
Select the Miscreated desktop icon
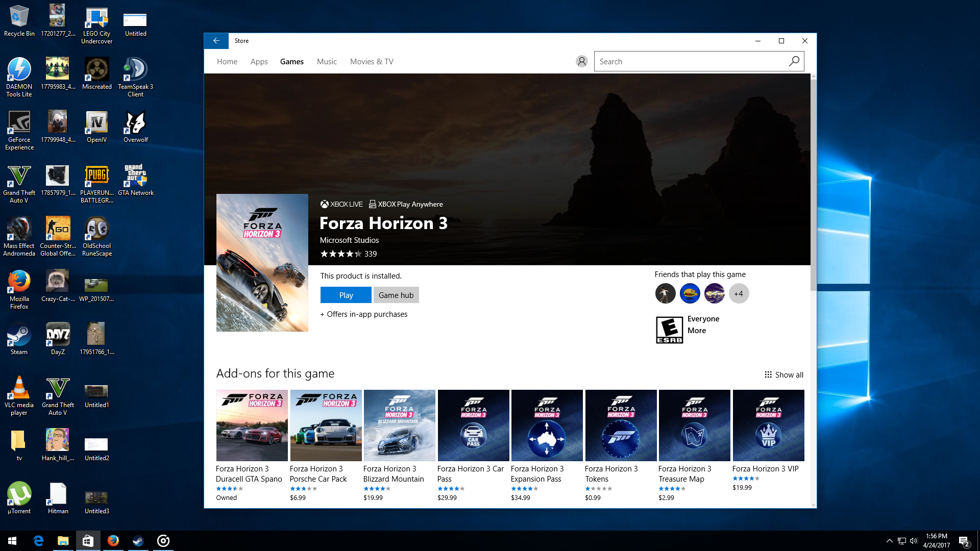tap(97, 73)
